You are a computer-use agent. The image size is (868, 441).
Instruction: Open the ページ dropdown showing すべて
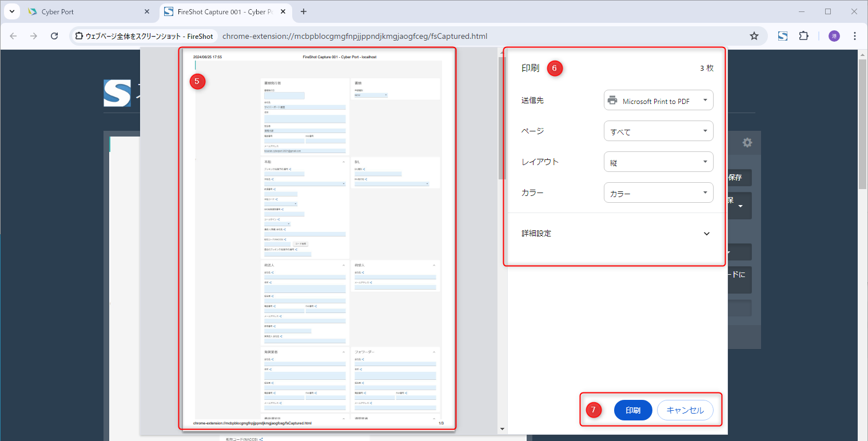point(658,131)
